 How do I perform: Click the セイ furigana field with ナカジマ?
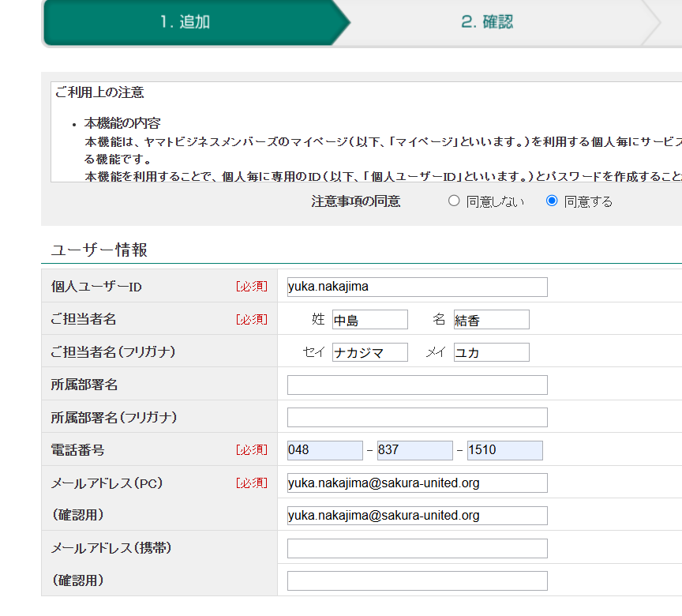click(x=369, y=352)
